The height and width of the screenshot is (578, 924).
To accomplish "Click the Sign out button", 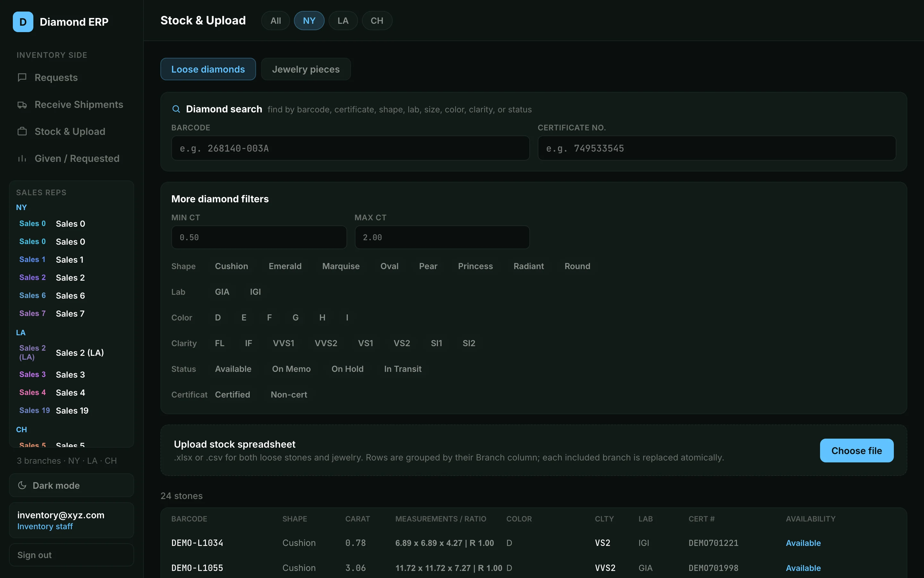I will coord(72,555).
